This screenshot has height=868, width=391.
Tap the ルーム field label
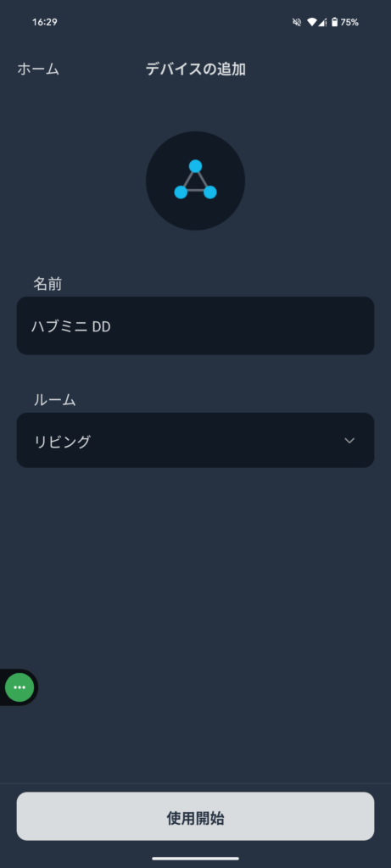click(54, 400)
